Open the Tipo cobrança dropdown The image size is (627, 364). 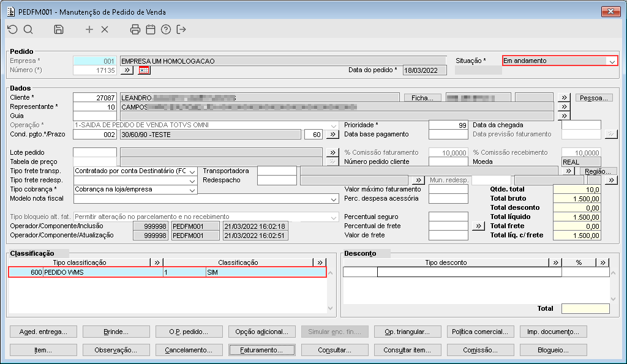tap(192, 190)
